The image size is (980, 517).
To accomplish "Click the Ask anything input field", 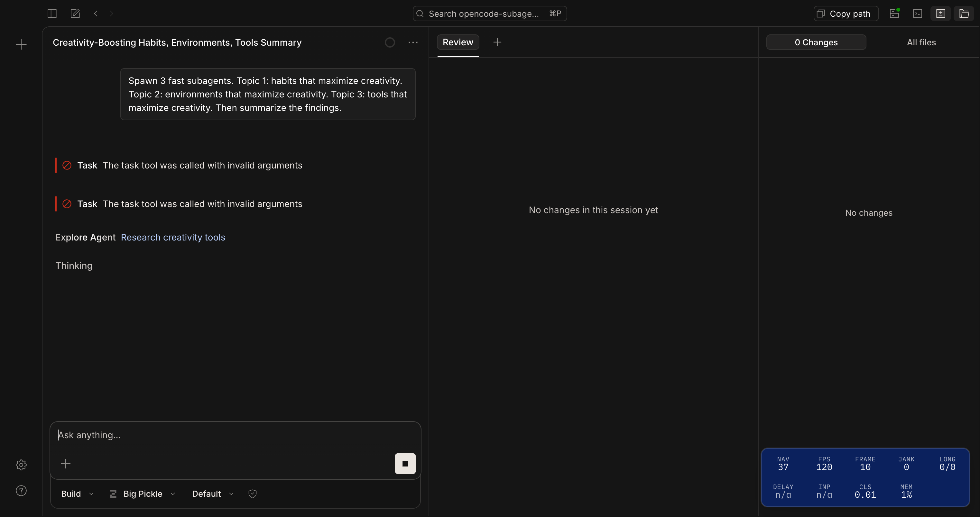I will [235, 435].
